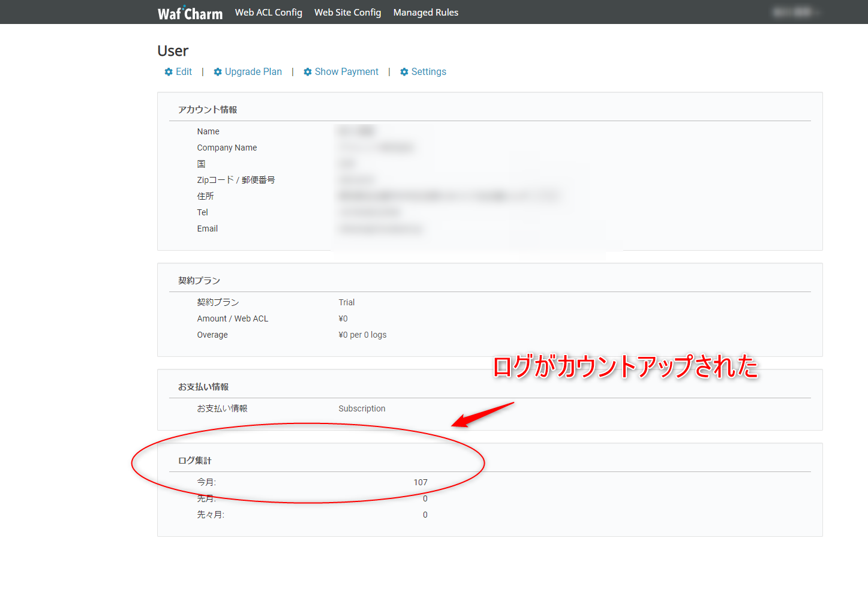Image resolution: width=868 pixels, height=604 pixels.
Task: Select Managed Rules from the top navigation
Action: pos(426,12)
